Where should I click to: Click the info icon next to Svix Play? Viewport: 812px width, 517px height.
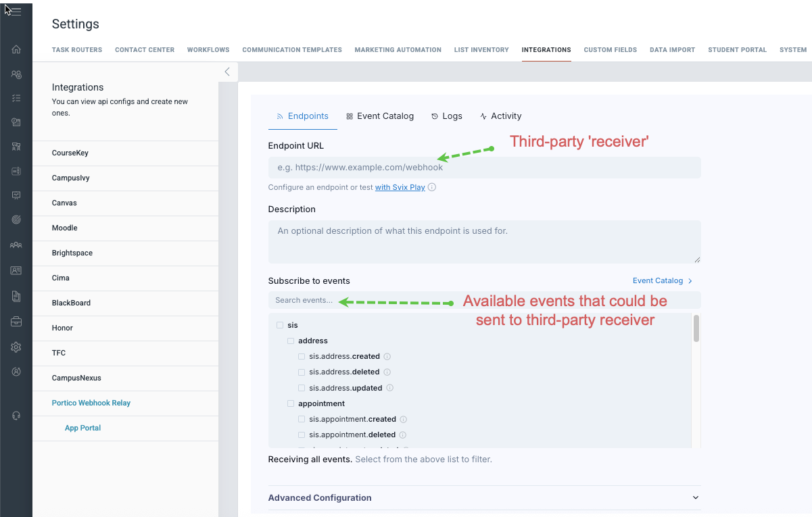tap(432, 187)
